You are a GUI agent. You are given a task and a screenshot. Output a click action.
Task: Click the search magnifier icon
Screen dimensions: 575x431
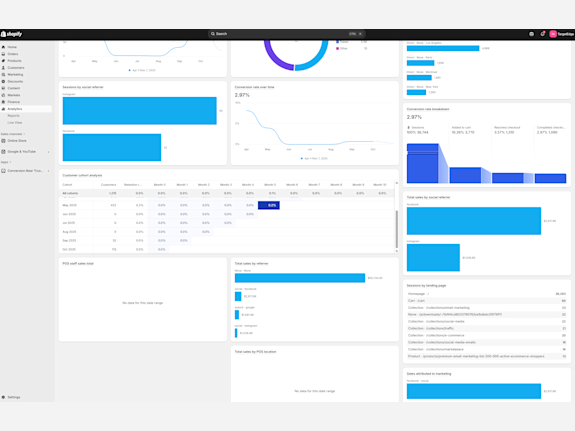pyautogui.click(x=213, y=34)
